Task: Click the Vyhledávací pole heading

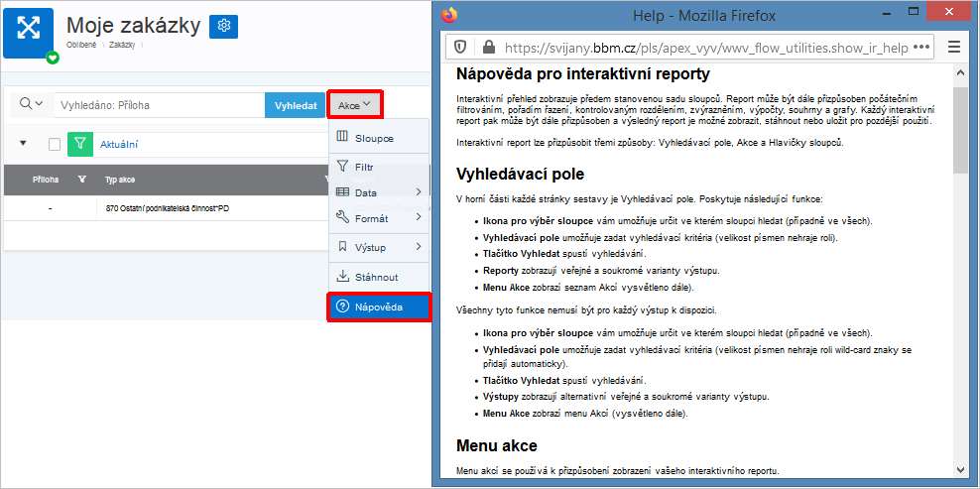Action: click(520, 174)
